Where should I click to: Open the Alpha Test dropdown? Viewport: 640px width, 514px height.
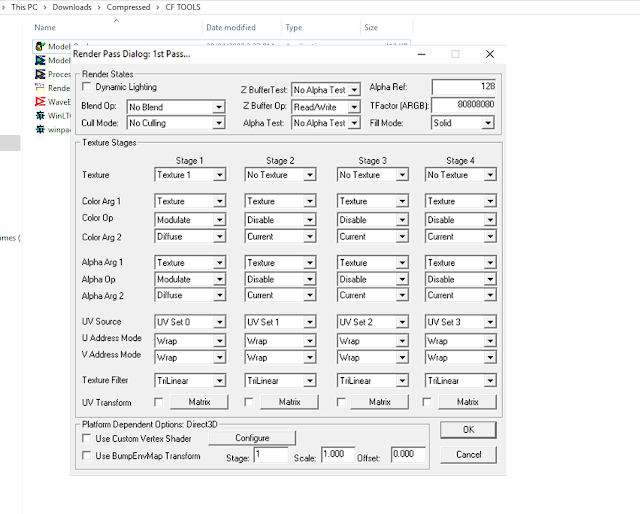326,122
